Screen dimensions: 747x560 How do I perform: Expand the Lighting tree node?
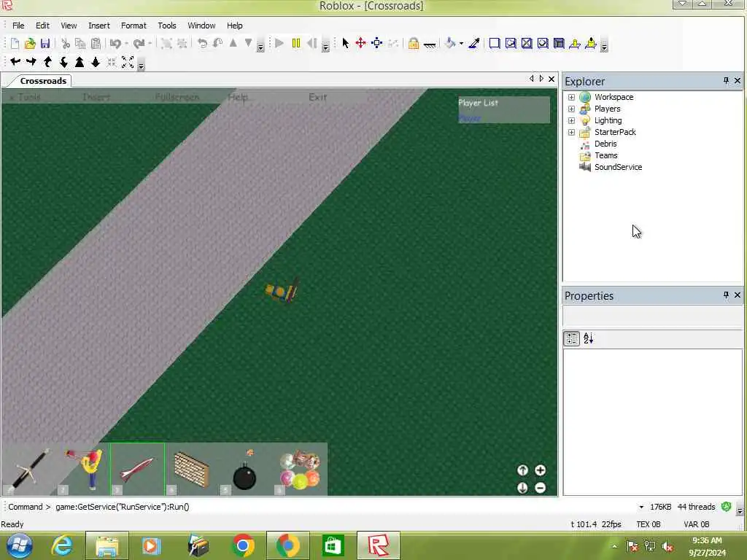point(571,120)
